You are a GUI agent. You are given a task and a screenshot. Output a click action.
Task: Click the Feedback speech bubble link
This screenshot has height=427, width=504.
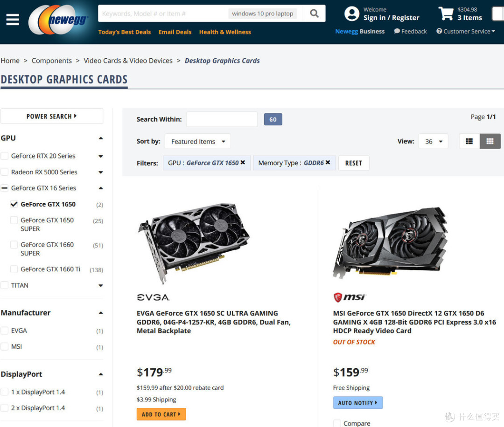tap(411, 31)
